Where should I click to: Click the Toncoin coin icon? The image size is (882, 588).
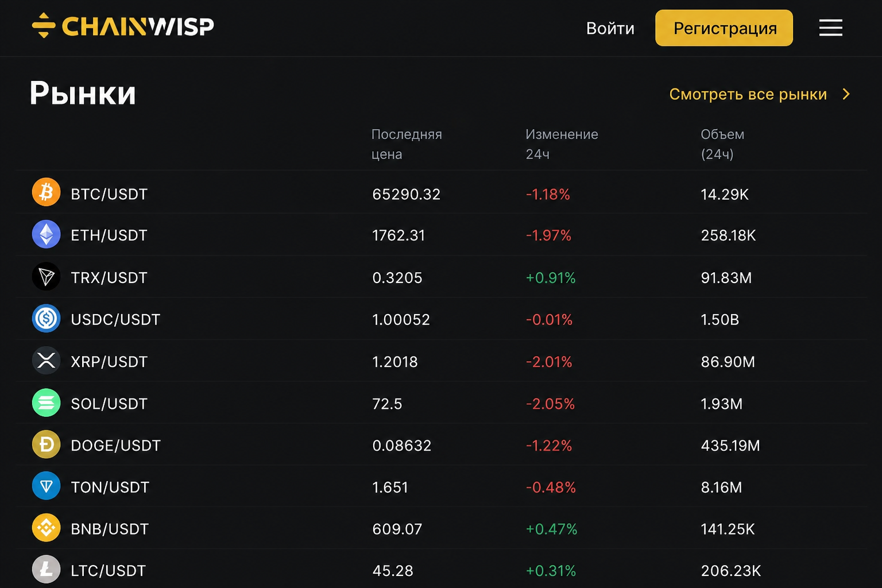point(46,486)
